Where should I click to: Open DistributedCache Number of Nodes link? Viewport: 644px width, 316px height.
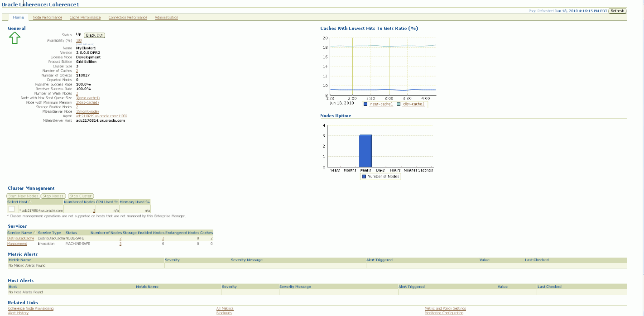[120, 238]
